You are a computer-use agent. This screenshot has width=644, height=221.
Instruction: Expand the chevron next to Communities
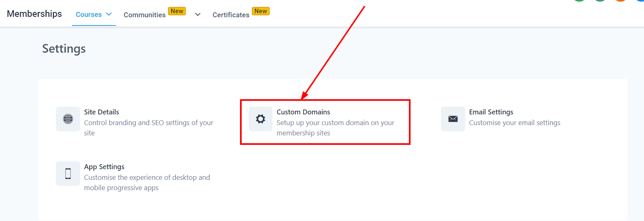click(198, 14)
